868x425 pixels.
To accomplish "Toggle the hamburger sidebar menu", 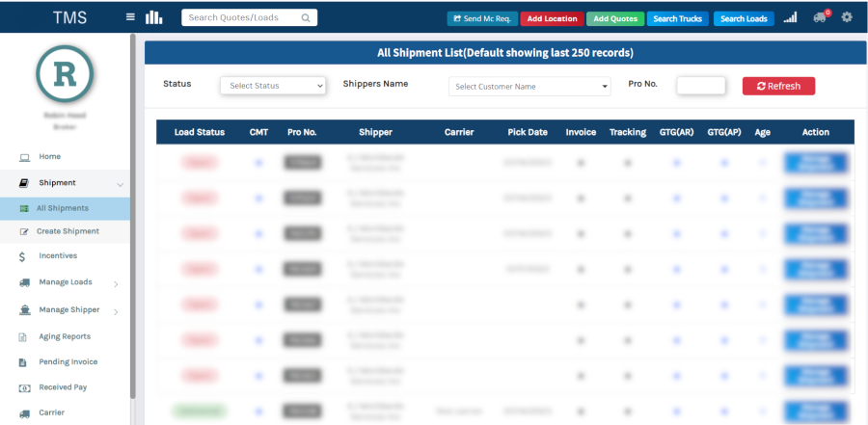I will click(130, 17).
